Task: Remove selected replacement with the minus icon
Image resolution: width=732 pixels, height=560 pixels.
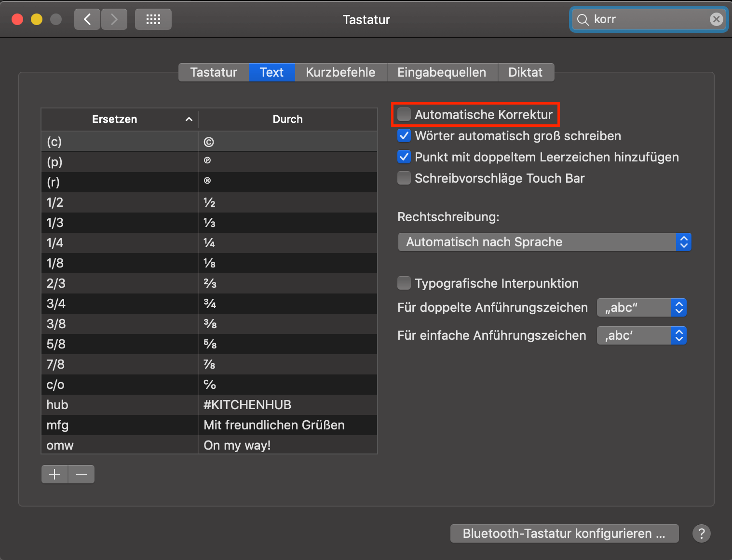Action: pos(81,474)
